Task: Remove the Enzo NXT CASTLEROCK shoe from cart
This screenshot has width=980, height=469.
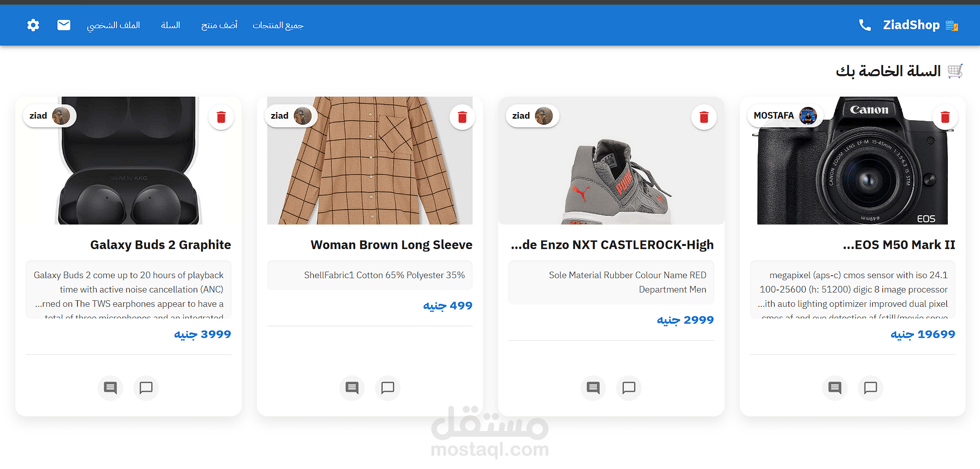Action: tap(704, 117)
